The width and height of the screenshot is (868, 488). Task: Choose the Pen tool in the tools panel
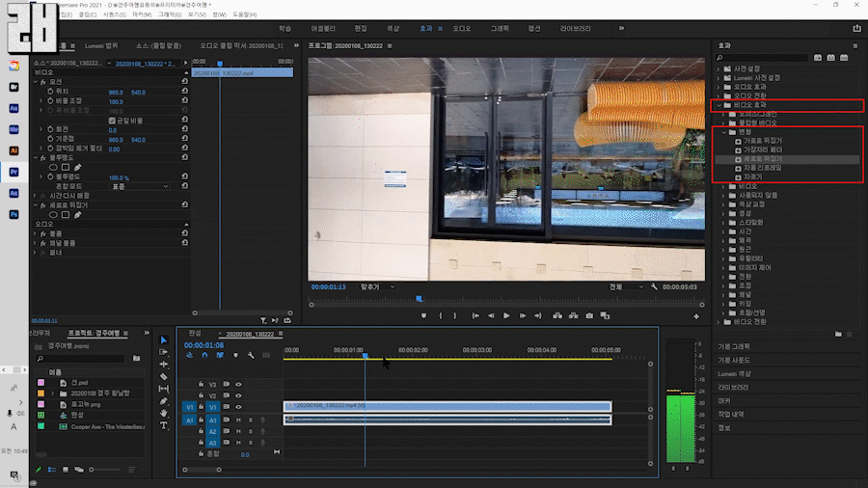[164, 401]
